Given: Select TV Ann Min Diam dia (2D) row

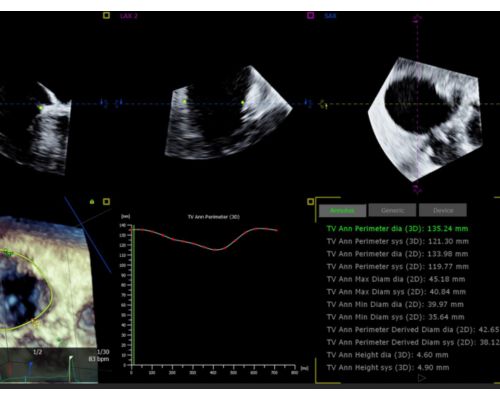Looking at the screenshot, I should pos(395,305).
